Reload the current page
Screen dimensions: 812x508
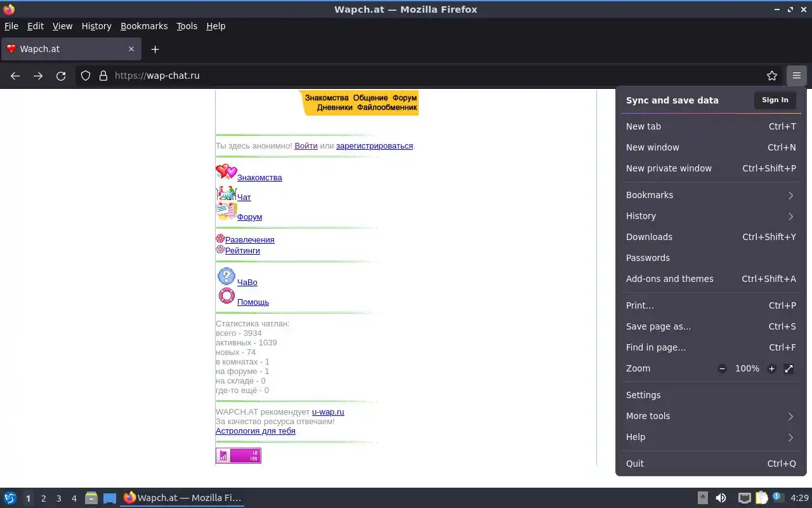(x=61, y=76)
